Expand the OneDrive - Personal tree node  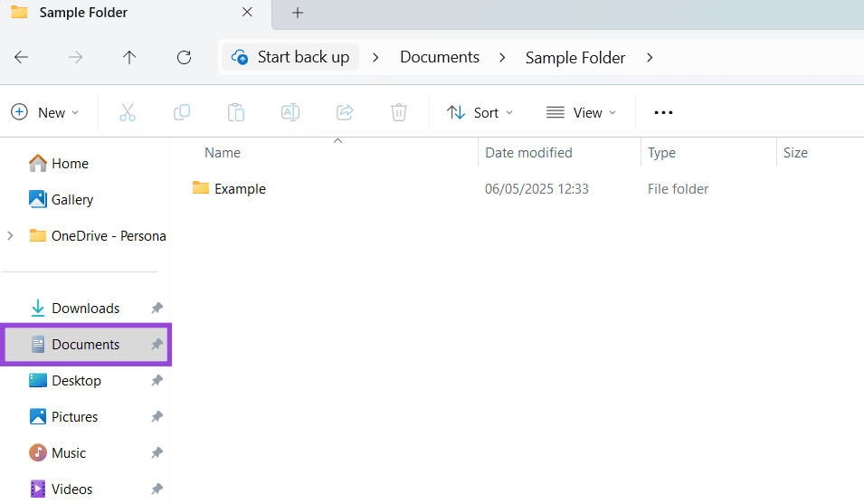(x=10, y=236)
